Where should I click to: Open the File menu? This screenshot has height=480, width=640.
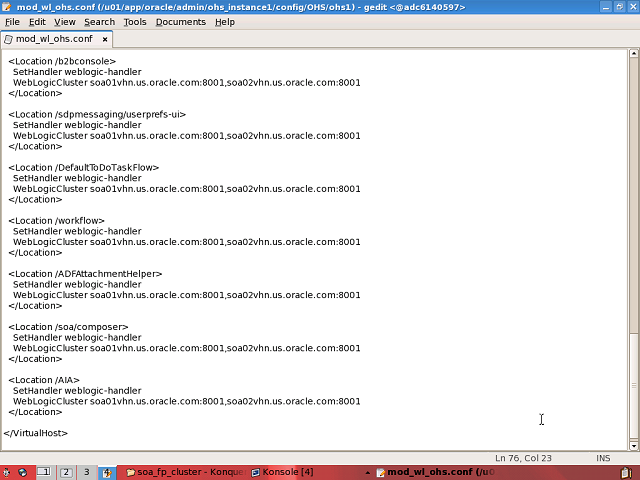[12, 22]
